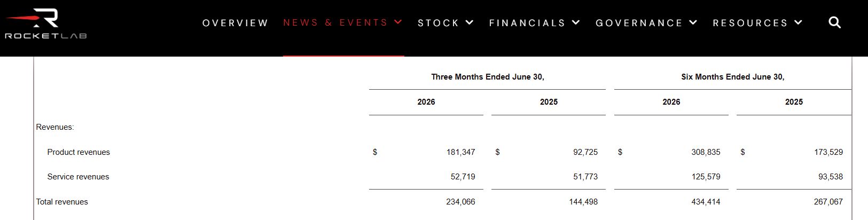The width and height of the screenshot is (868, 220).
Task: Expand the Stock dropdown chevron
Action: 470,22
